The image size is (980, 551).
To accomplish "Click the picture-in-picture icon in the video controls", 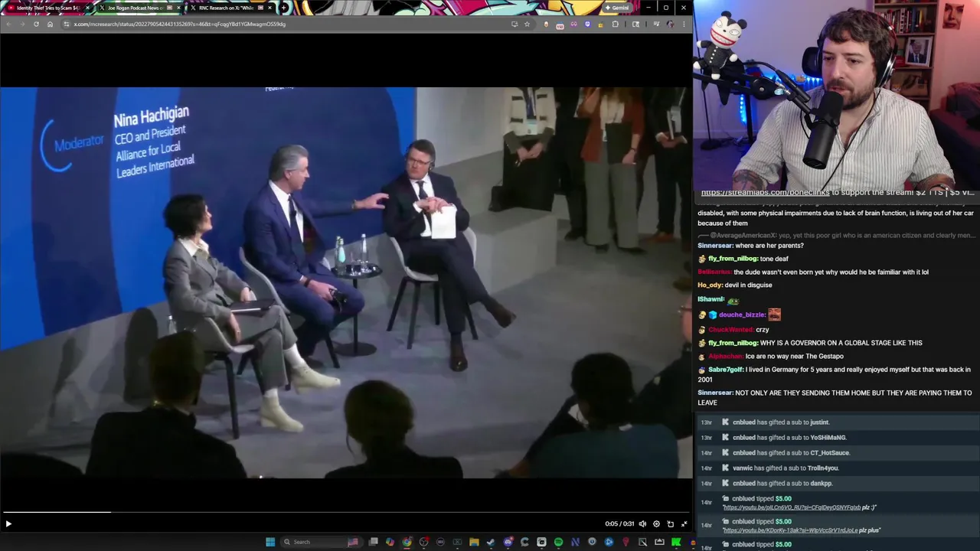I will tap(670, 524).
